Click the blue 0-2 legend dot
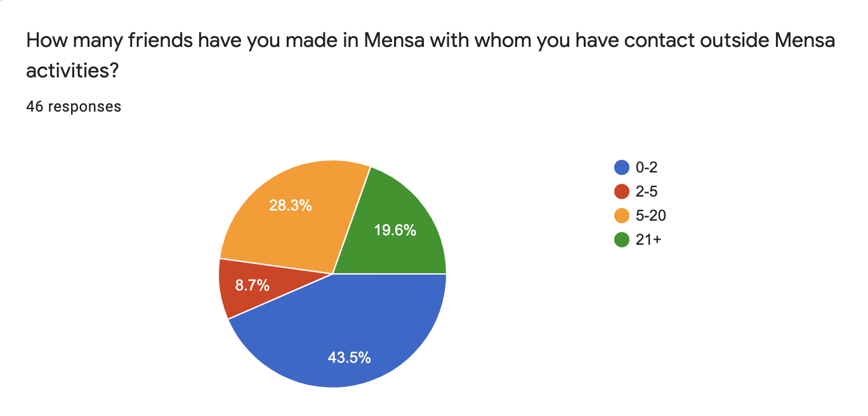 point(622,167)
